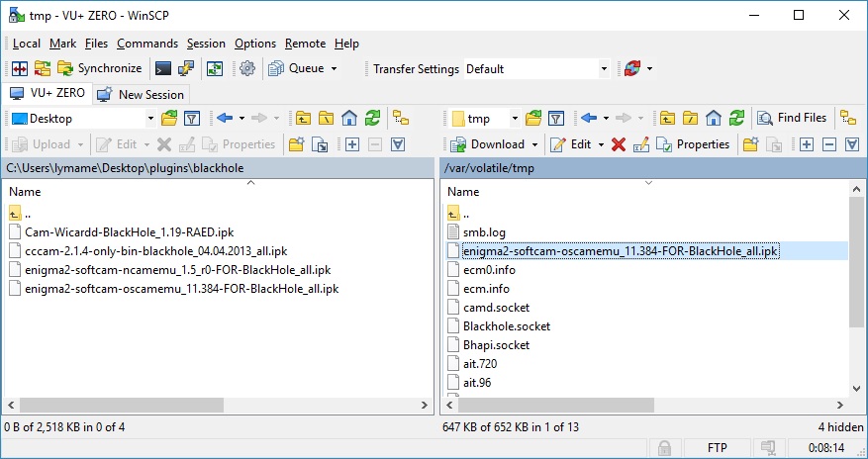Image resolution: width=868 pixels, height=459 pixels.
Task: Click the Find Files button
Action: (x=793, y=118)
